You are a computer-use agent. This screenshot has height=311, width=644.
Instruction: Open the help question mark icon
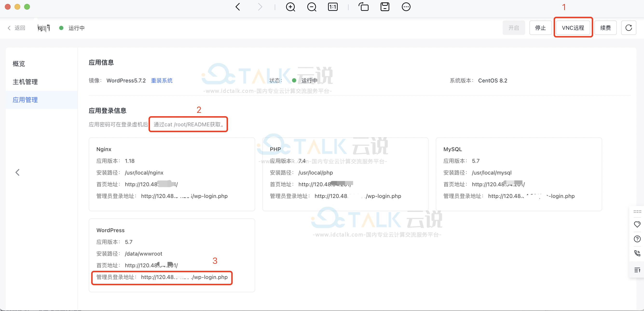pos(637,239)
